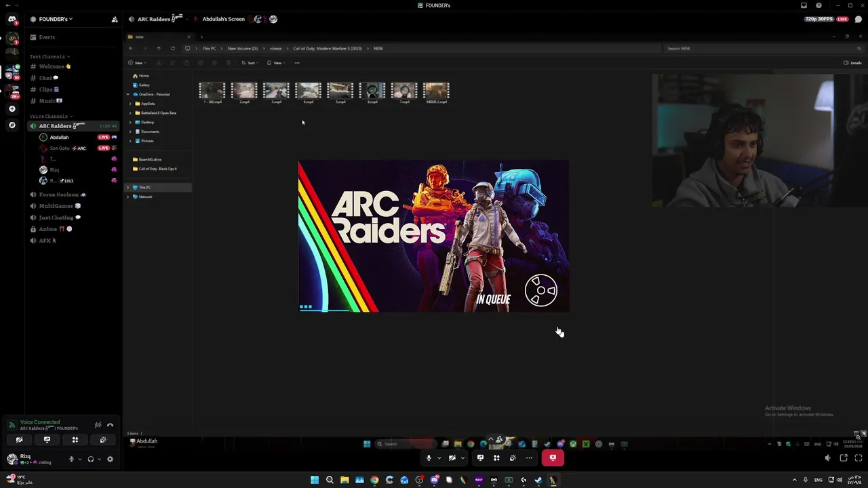
Task: Collapse the Text Channels category
Action: tap(49, 56)
